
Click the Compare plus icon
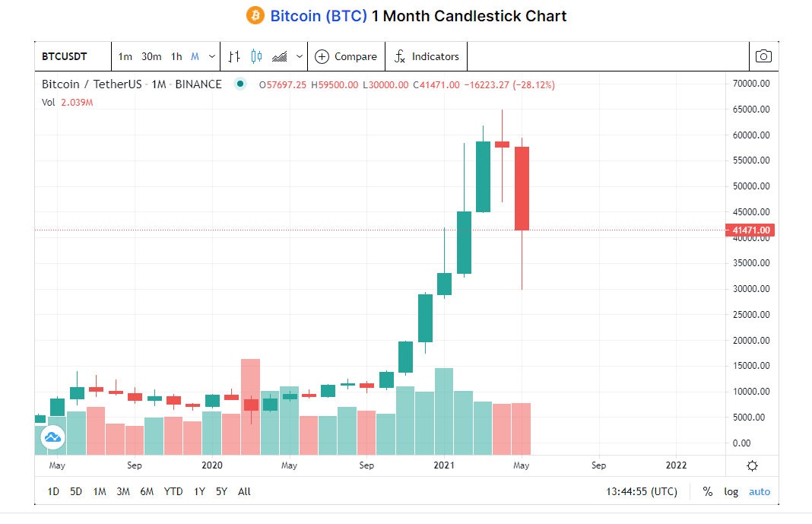(x=320, y=56)
